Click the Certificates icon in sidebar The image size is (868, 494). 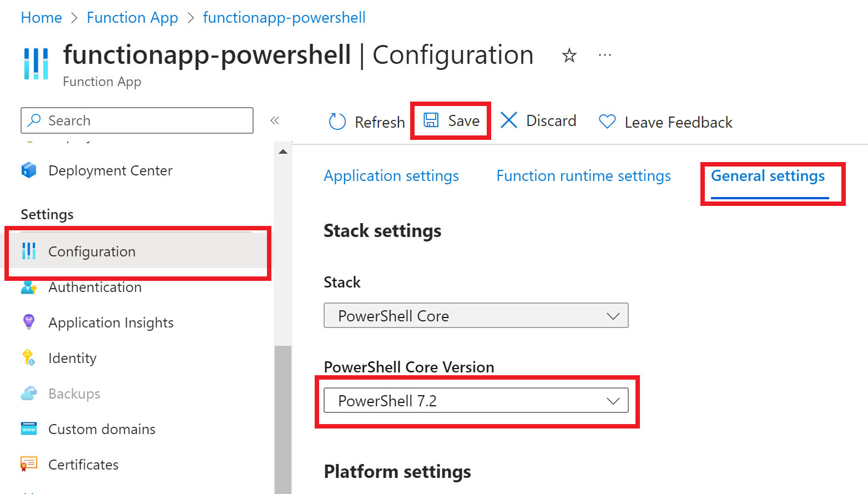tap(29, 464)
